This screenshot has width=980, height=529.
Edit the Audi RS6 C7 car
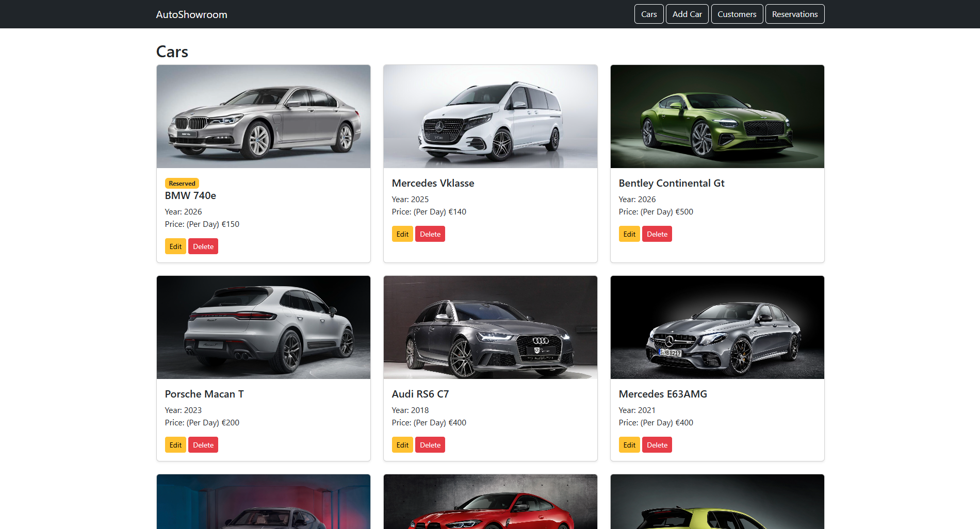[402, 445]
